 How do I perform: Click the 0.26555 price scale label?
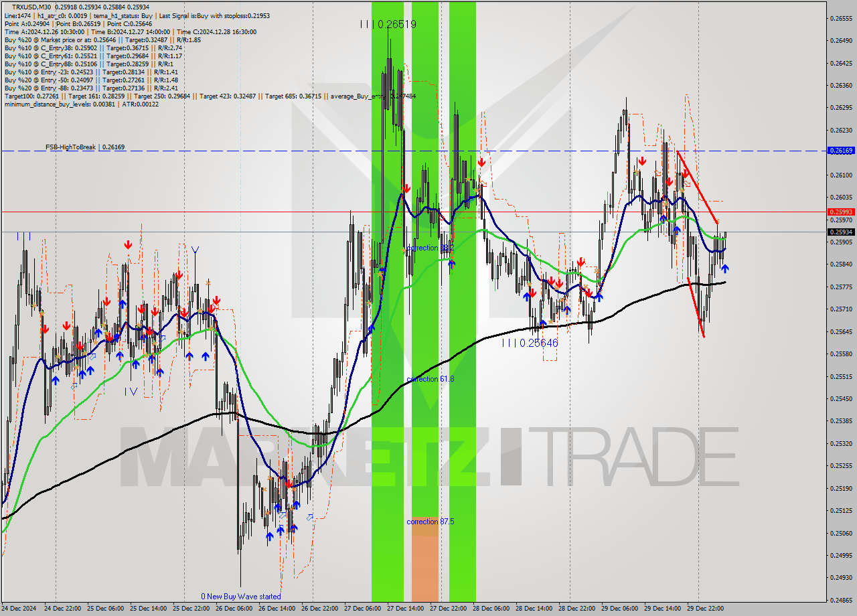tap(841, 18)
